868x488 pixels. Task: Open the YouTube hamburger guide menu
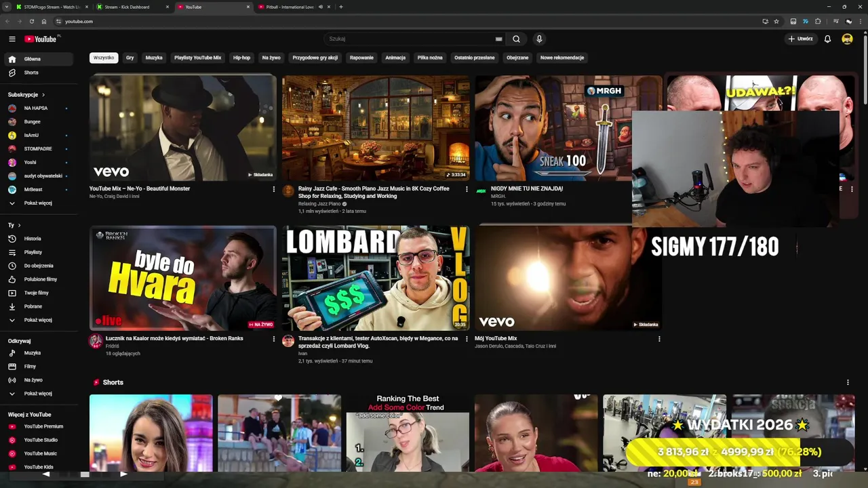point(12,39)
